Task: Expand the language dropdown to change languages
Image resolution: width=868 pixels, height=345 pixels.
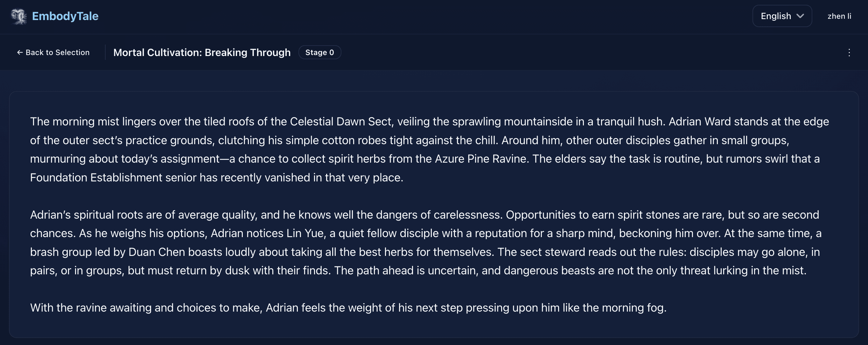Action: (782, 16)
